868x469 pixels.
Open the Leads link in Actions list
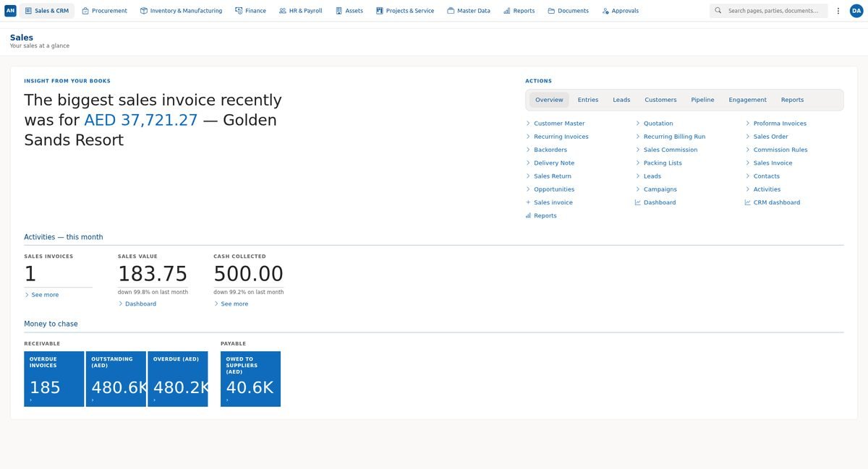[x=652, y=176]
